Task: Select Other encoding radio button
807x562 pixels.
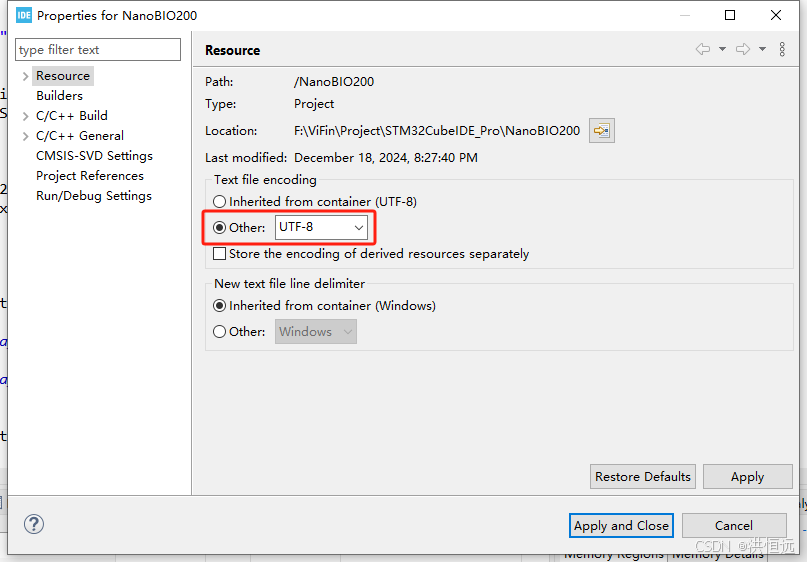Action: (220, 227)
